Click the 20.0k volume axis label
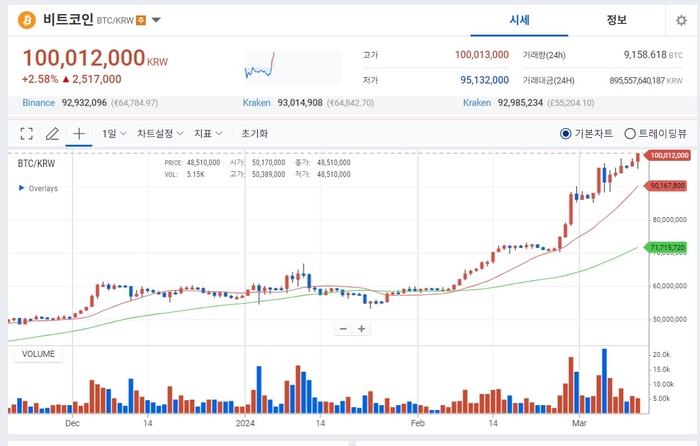The image size is (700, 446). [662, 354]
